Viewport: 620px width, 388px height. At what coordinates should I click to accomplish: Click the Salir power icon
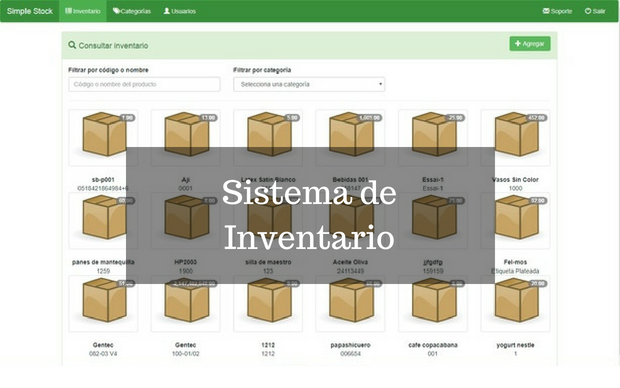point(595,11)
